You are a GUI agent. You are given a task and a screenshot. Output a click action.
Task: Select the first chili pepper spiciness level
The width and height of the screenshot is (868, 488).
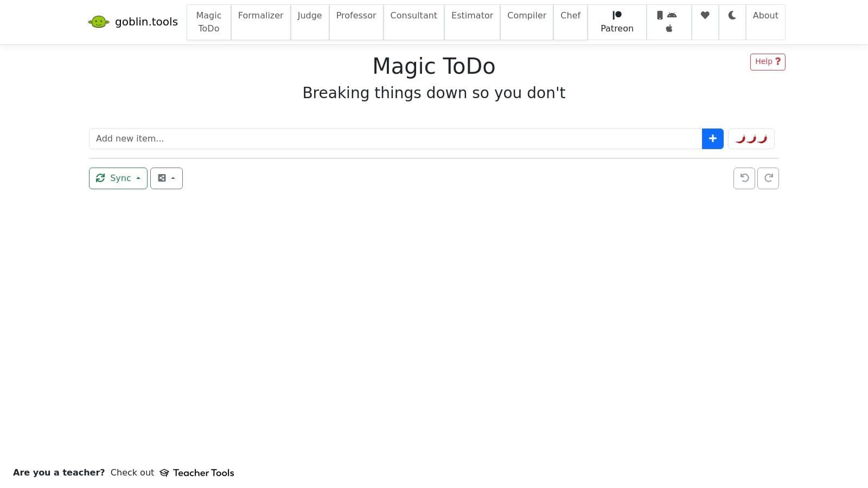pyautogui.click(x=739, y=139)
